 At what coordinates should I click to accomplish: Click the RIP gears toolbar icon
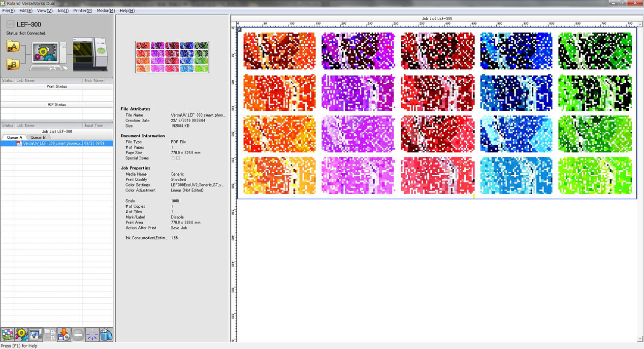tap(22, 335)
